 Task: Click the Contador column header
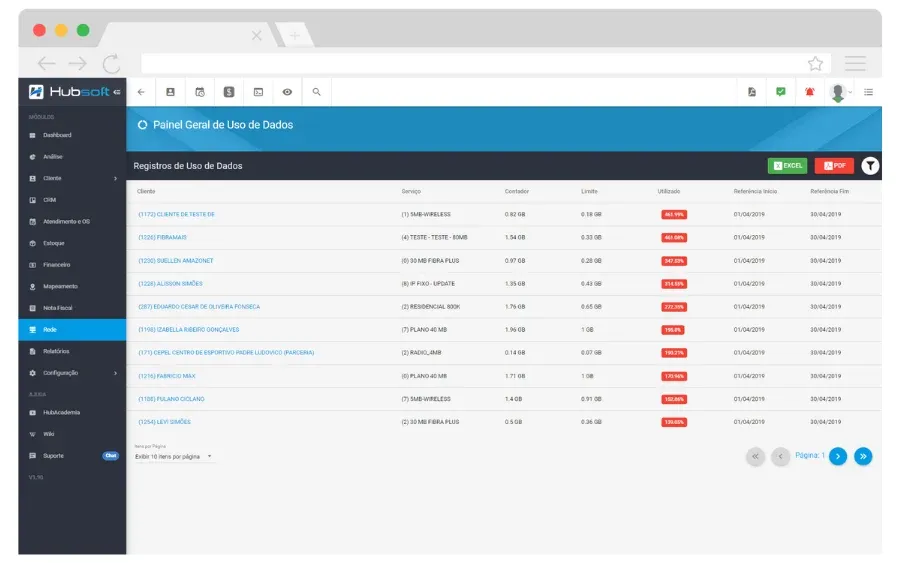pos(517,192)
